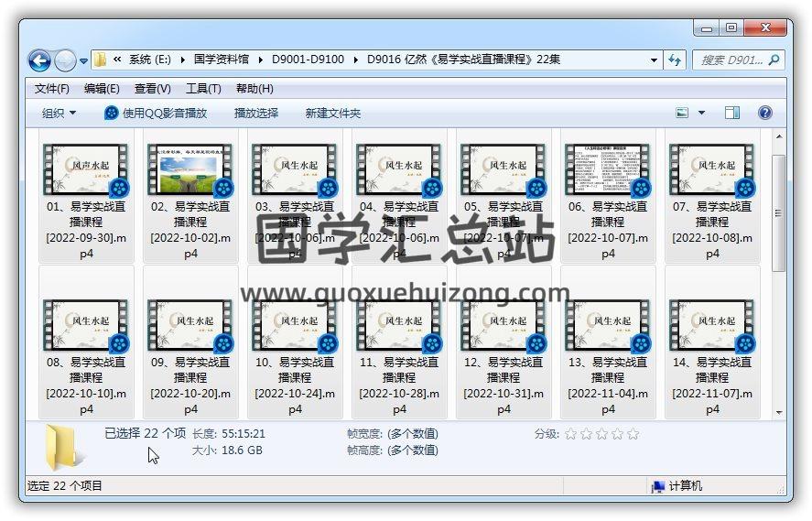Open the 工具(T) menu
812x521 pixels.
click(203, 89)
